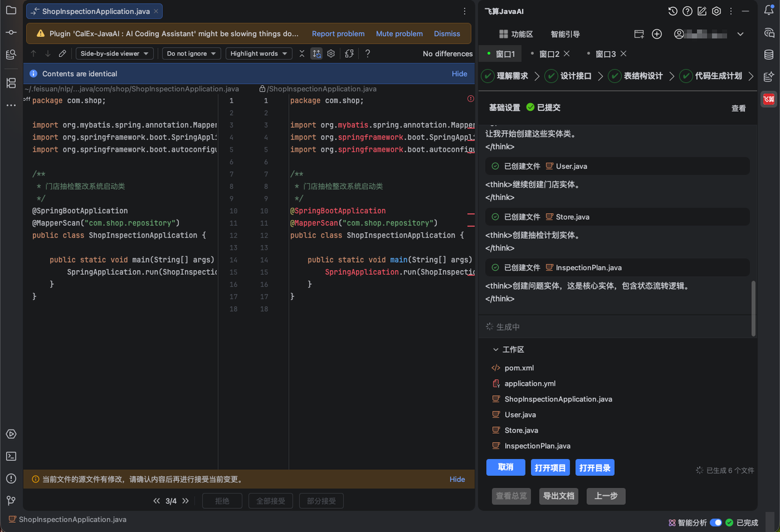
Task: Switch to 窗口1 tab
Action: point(501,54)
